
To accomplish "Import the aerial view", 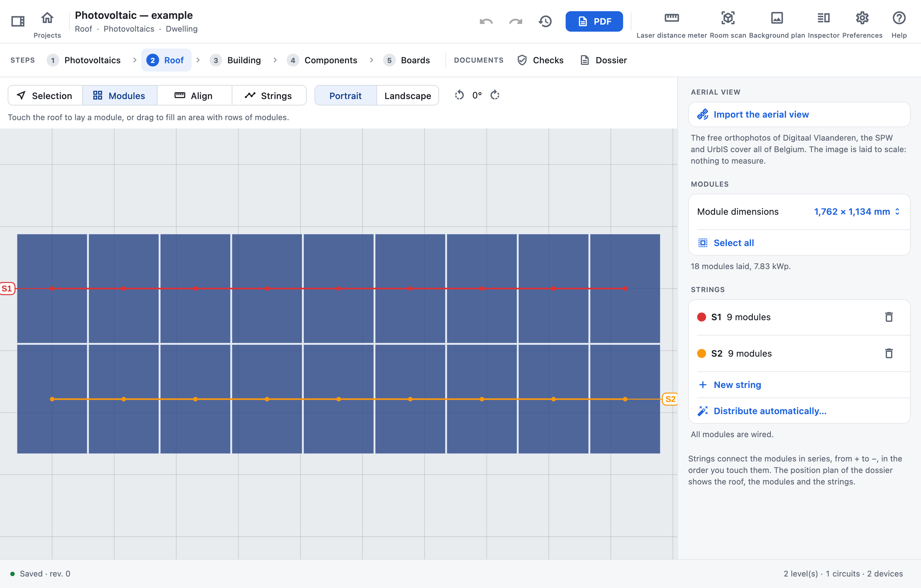I will coord(799,114).
